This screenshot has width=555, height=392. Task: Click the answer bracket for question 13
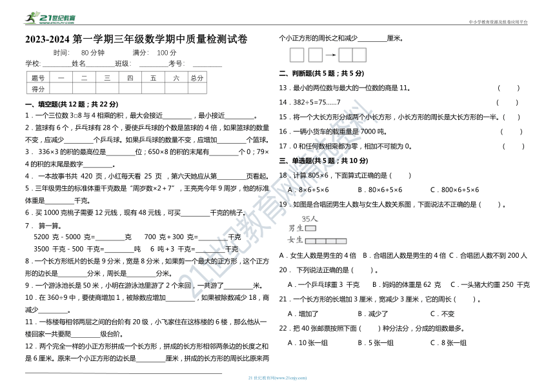(509, 88)
